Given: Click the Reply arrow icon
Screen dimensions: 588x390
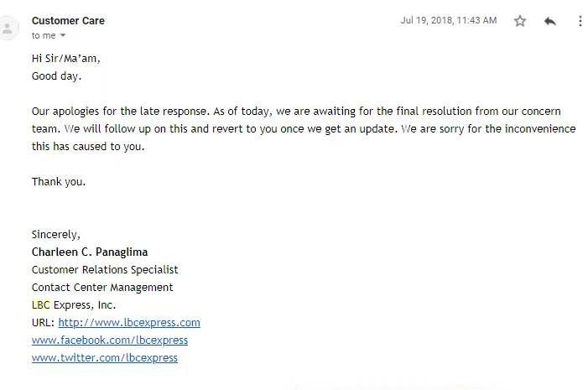Looking at the screenshot, I should click(x=550, y=21).
